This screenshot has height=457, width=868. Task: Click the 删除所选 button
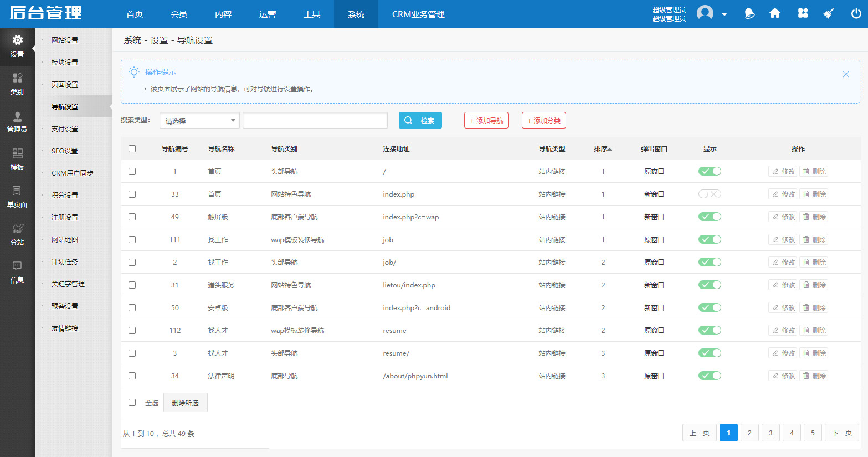185,403
